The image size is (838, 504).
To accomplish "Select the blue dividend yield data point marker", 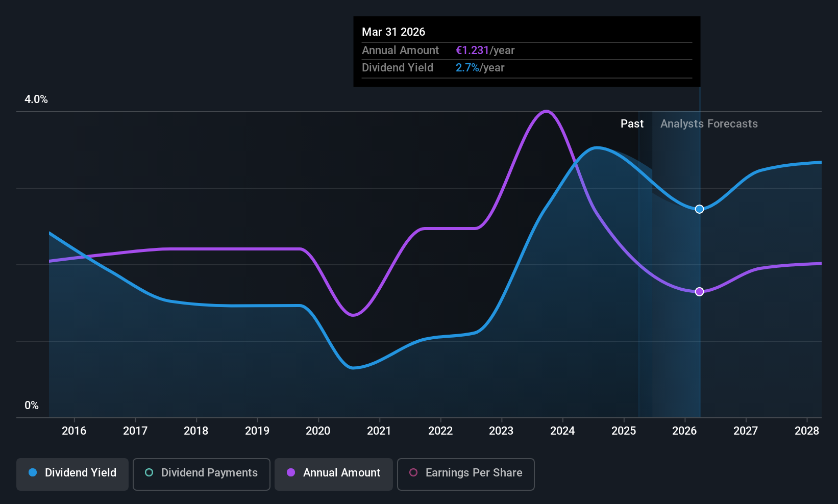I will [x=700, y=209].
